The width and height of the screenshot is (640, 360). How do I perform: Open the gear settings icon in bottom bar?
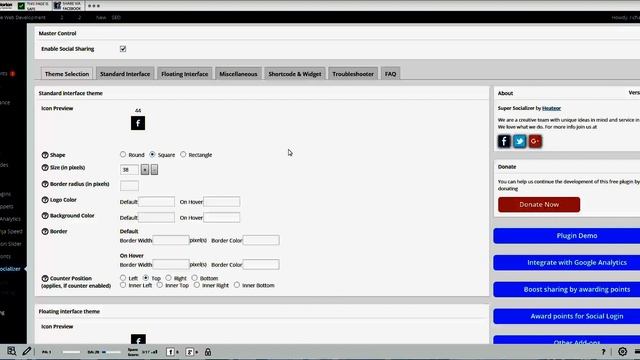[622, 351]
